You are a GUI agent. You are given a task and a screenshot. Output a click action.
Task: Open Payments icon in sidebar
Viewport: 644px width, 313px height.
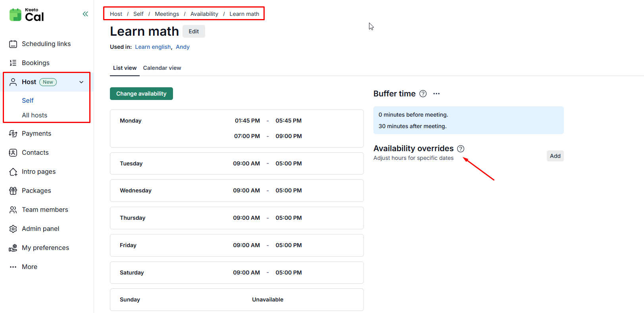13,134
